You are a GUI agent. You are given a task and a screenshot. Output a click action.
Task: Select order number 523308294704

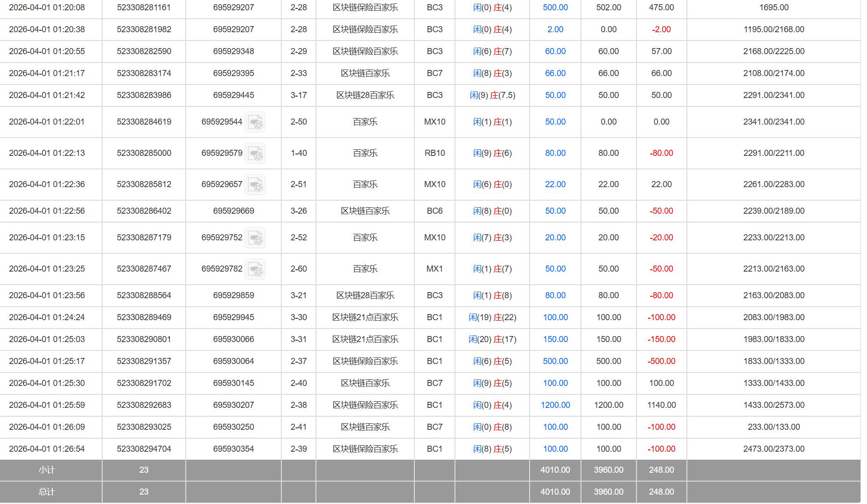click(x=144, y=449)
